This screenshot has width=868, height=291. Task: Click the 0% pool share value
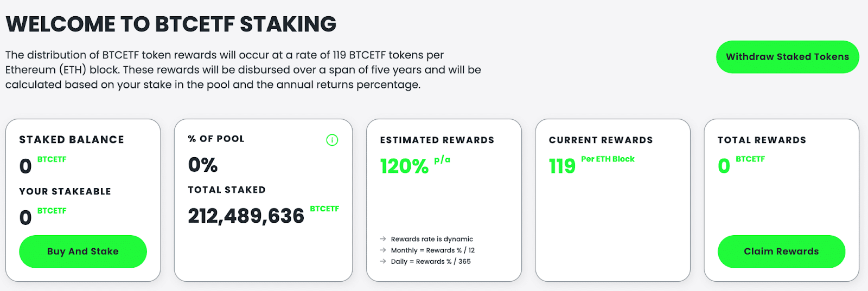click(x=203, y=165)
